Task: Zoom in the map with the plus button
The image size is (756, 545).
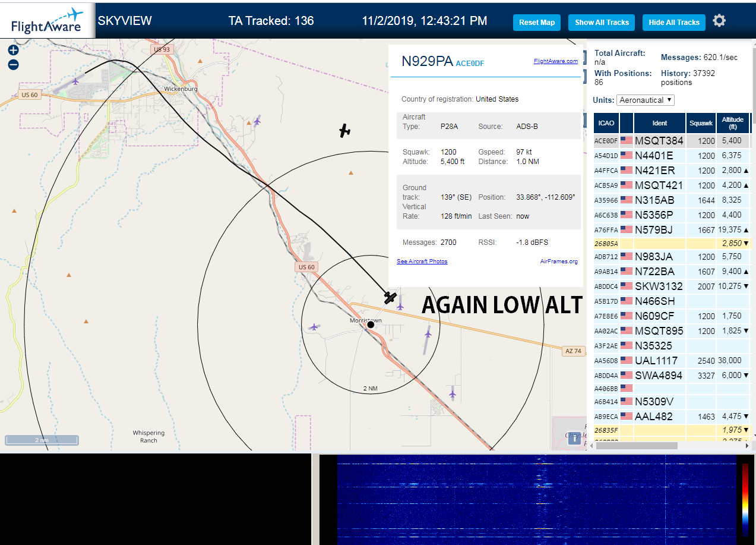Action: coord(14,51)
